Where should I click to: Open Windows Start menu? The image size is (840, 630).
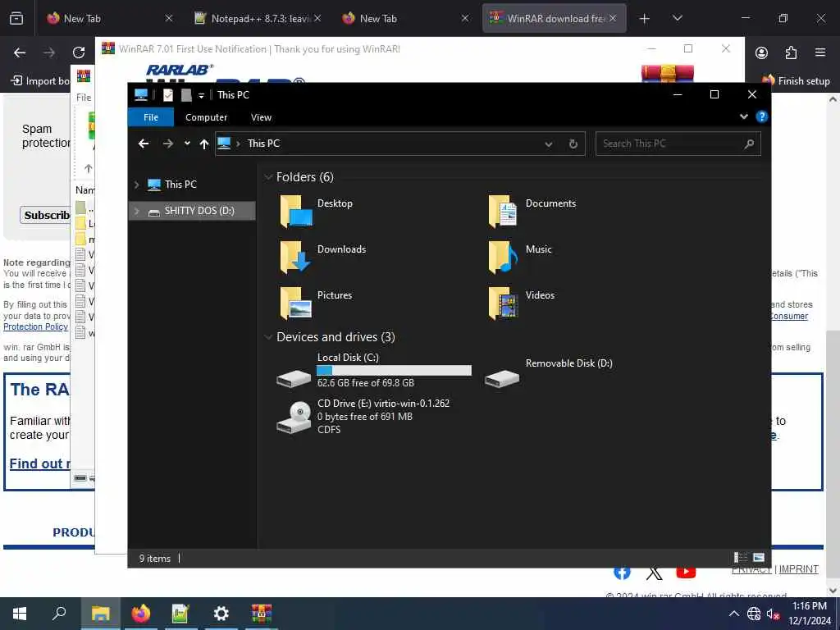pos(20,614)
